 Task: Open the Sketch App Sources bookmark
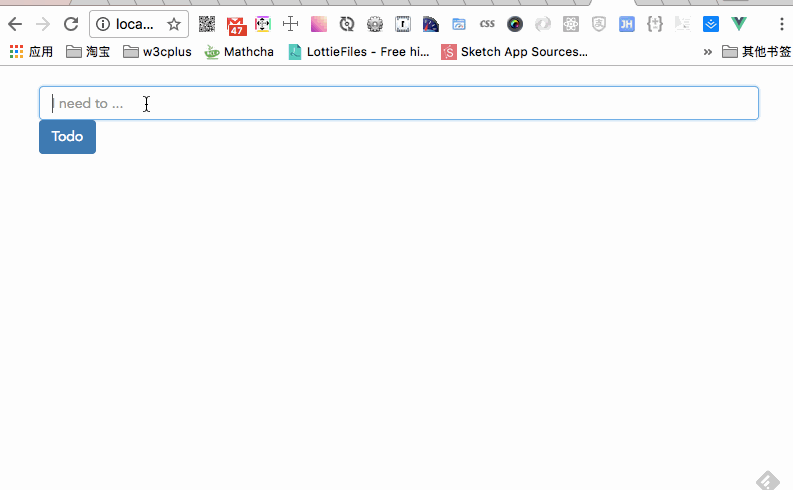pos(514,52)
